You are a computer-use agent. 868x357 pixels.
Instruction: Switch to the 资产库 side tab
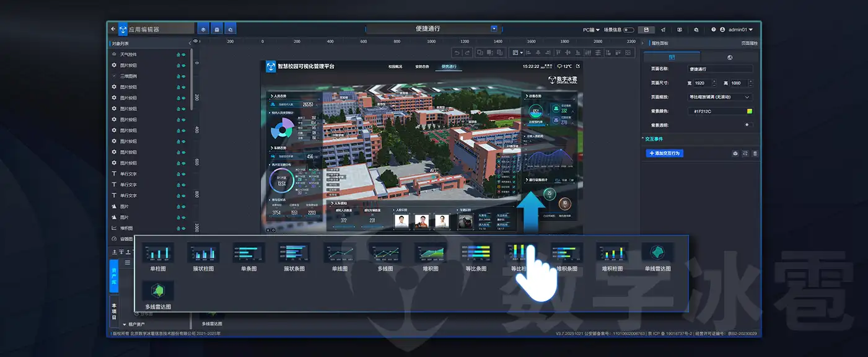(114, 276)
